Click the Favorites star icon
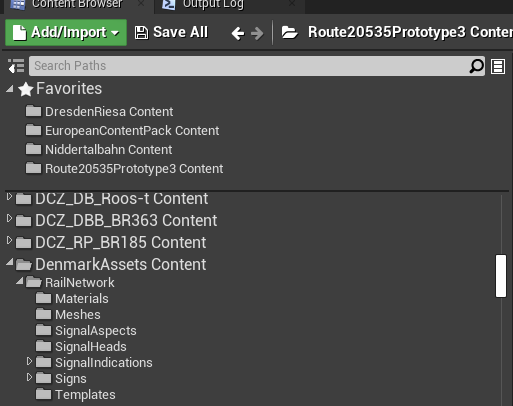This screenshot has height=406, width=513. tap(26, 89)
